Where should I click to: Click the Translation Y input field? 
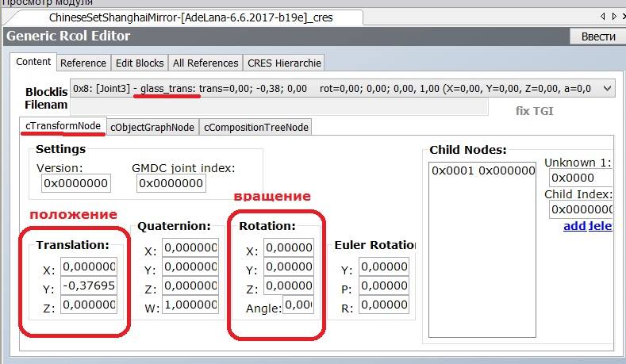tap(88, 286)
